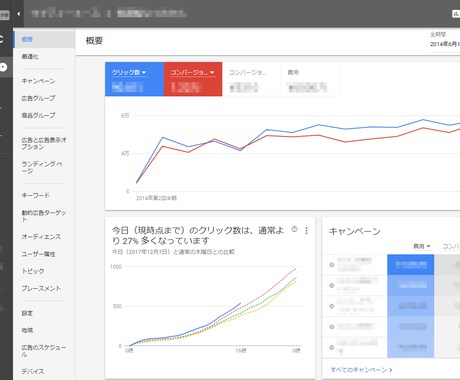460x380 pixels.
Task: Select the status icon of the first campaign row
Action: point(331,265)
